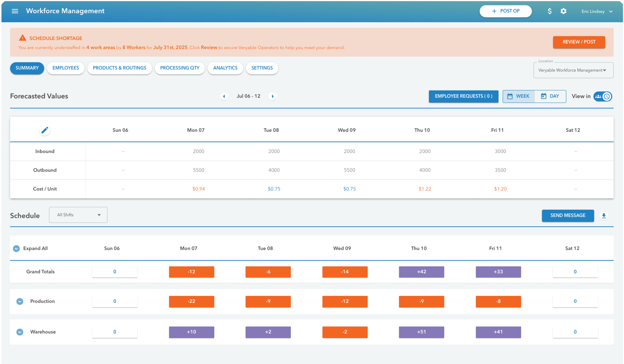Click the right arrow to view next week
This screenshot has width=624, height=364.
[x=272, y=96]
